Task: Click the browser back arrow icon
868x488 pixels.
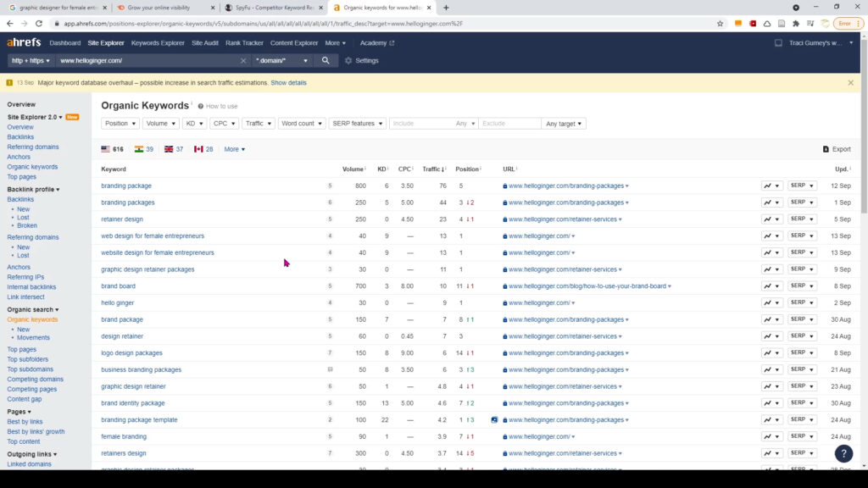Action: [8, 24]
